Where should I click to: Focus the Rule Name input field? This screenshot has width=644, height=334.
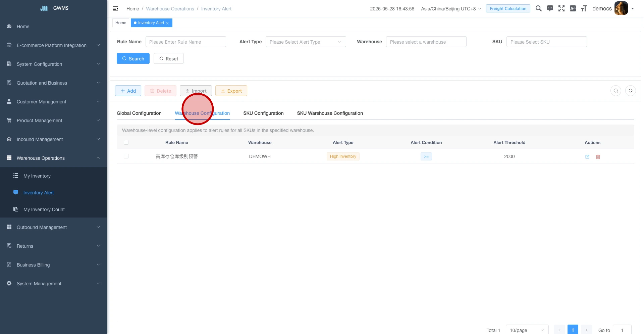pyautogui.click(x=186, y=42)
